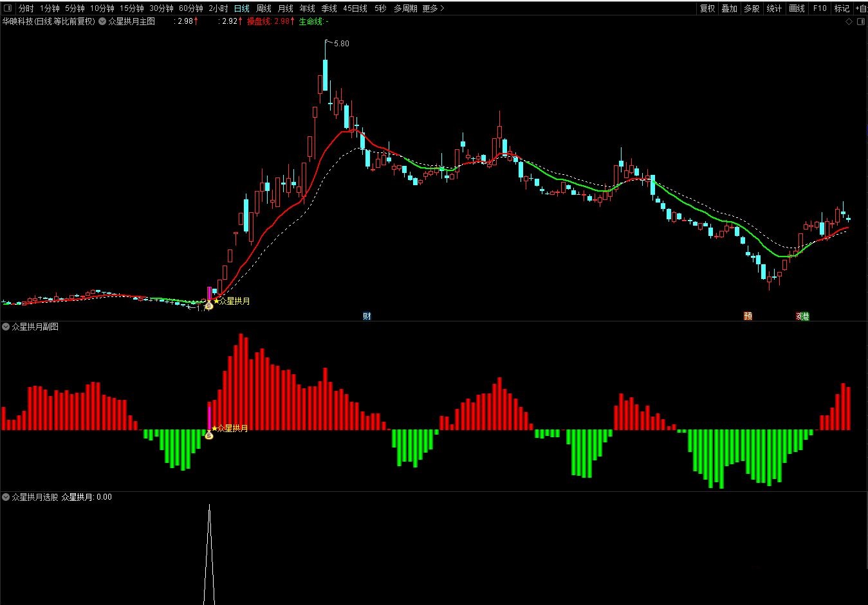Open the 港 marker on the chart axis

(804, 316)
